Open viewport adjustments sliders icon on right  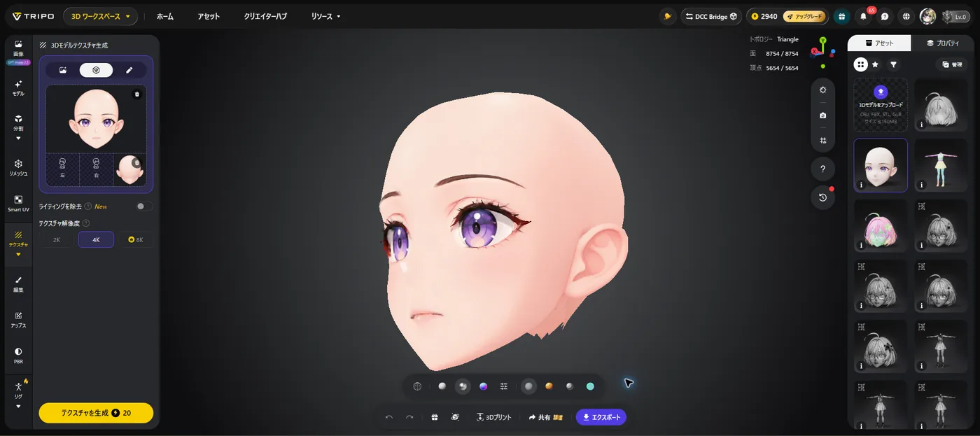[x=823, y=141]
